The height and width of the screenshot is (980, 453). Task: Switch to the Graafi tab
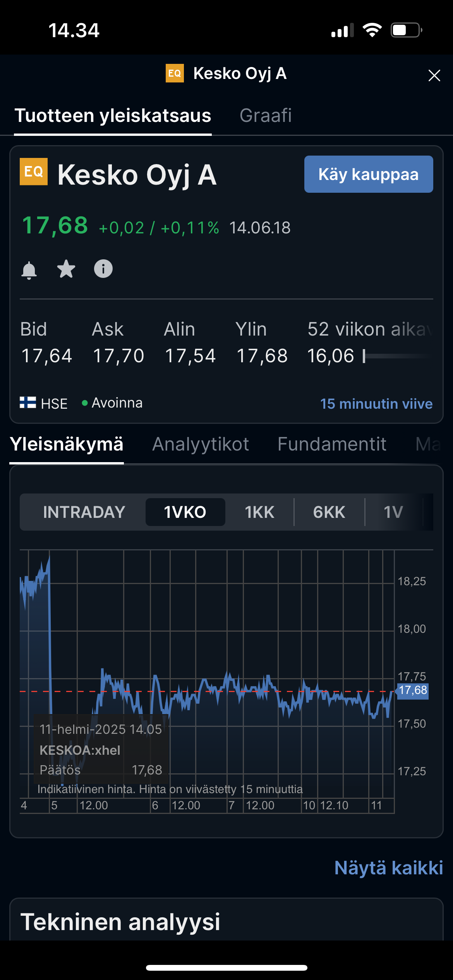[x=266, y=115]
